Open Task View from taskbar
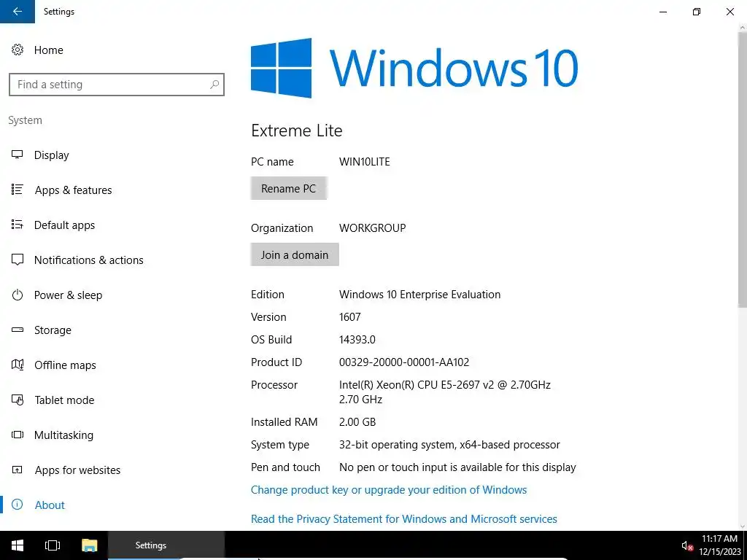This screenshot has width=747, height=560. (x=53, y=545)
